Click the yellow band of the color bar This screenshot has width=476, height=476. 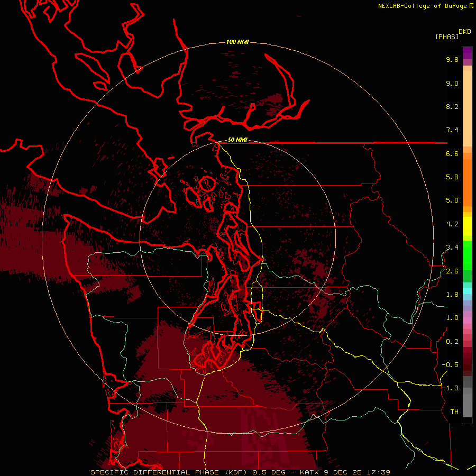click(467, 226)
